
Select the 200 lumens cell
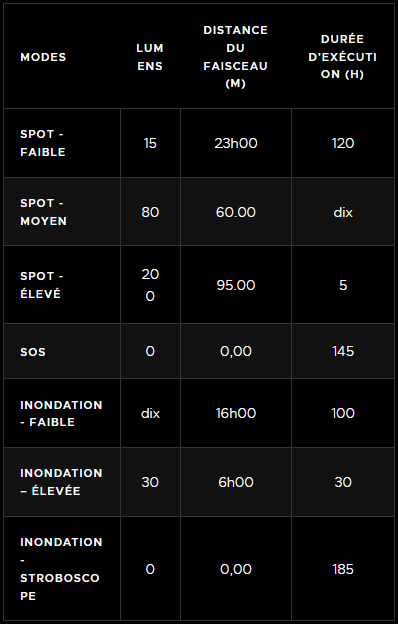click(x=150, y=285)
